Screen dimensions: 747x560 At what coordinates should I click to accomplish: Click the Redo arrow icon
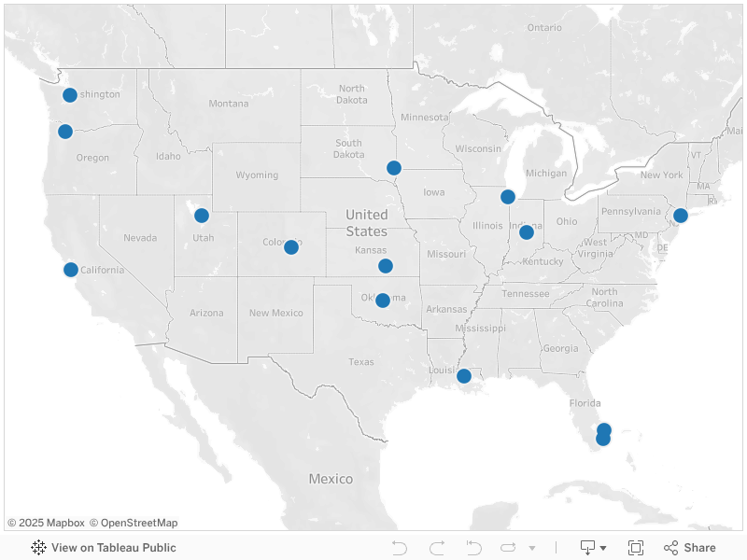(437, 548)
